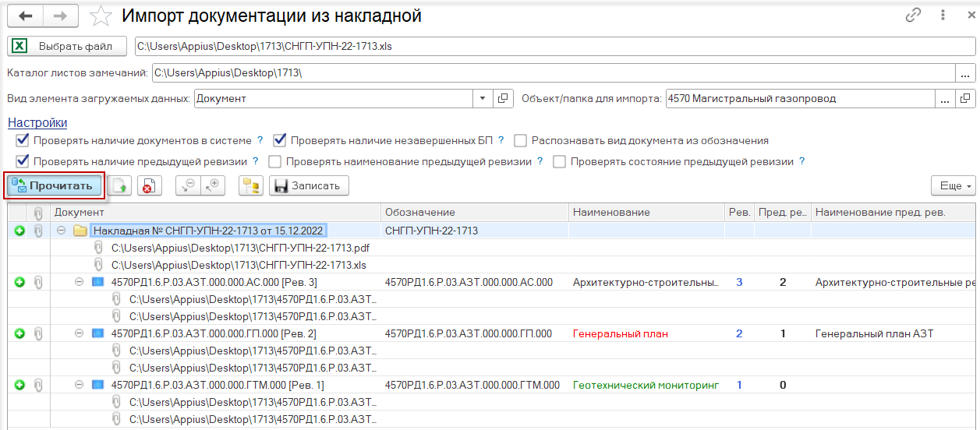Click the Объект/папка для импорта field
The height and width of the screenshot is (430, 980).
(x=800, y=99)
